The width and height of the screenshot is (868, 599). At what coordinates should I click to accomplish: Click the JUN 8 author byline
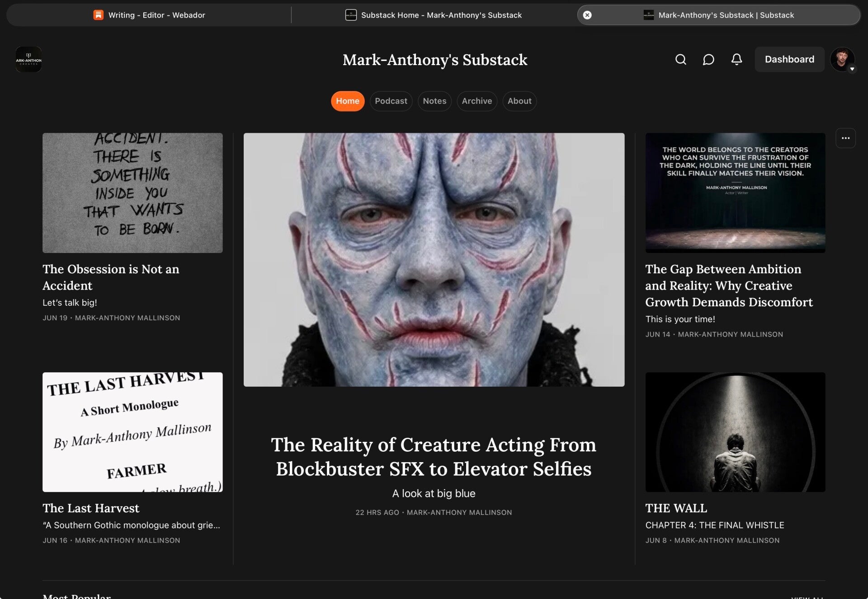pyautogui.click(x=712, y=540)
